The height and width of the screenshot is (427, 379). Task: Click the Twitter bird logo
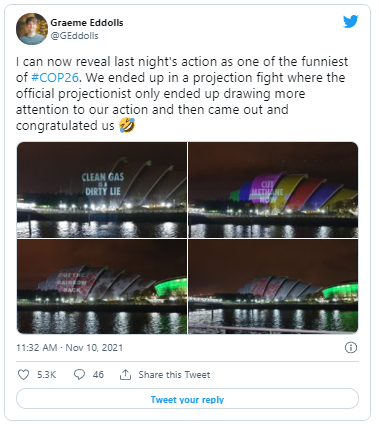click(350, 22)
